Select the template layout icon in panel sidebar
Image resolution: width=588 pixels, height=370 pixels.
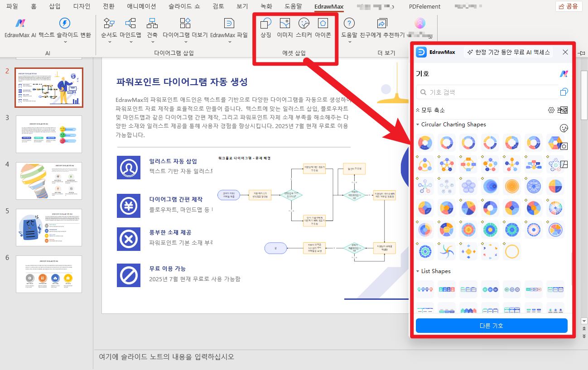pos(564,164)
